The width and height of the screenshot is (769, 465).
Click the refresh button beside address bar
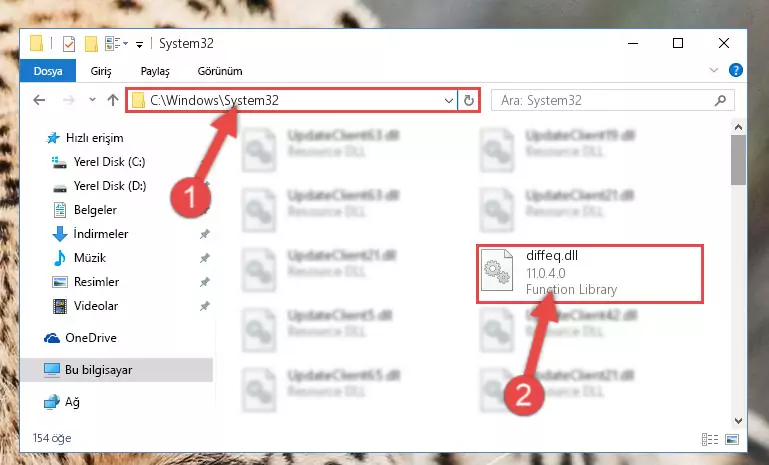point(468,101)
